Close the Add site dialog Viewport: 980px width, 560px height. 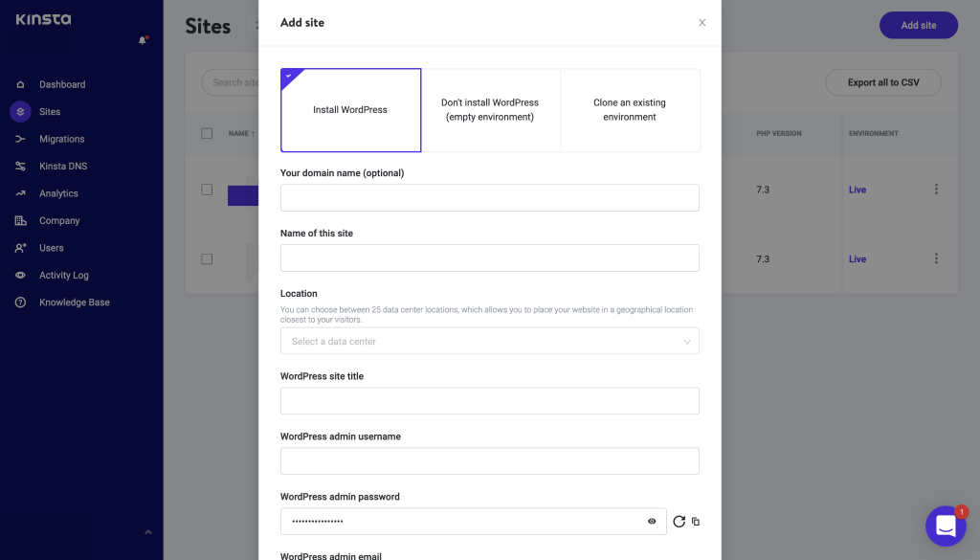702,23
